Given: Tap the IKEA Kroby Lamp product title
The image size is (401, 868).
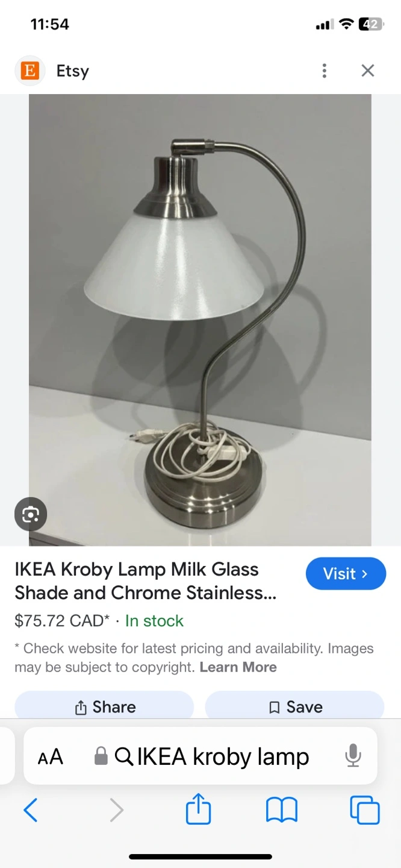Looking at the screenshot, I should (x=146, y=581).
